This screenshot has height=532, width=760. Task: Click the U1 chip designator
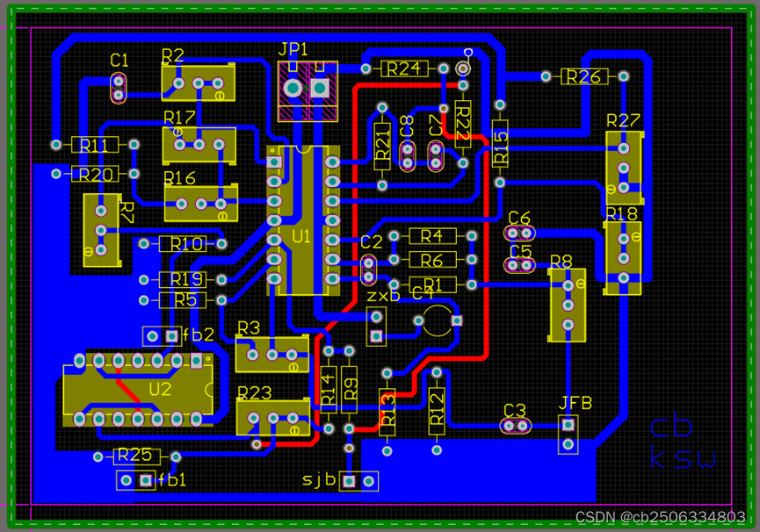pyautogui.click(x=301, y=236)
